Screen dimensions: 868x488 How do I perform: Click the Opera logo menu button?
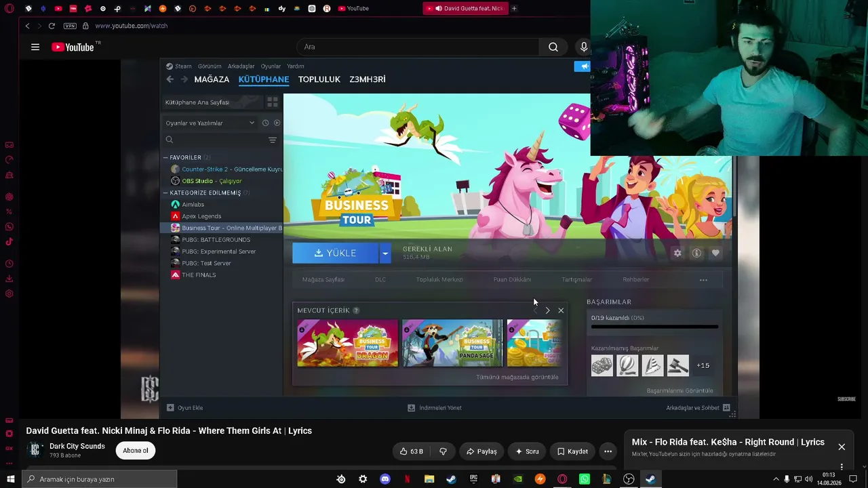click(x=9, y=8)
